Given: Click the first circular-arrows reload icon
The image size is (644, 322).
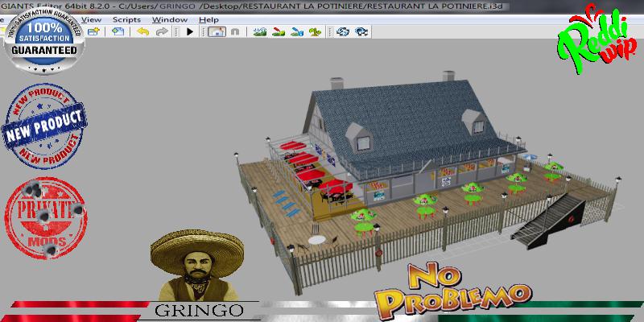Looking at the screenshot, I should pyautogui.click(x=343, y=32).
